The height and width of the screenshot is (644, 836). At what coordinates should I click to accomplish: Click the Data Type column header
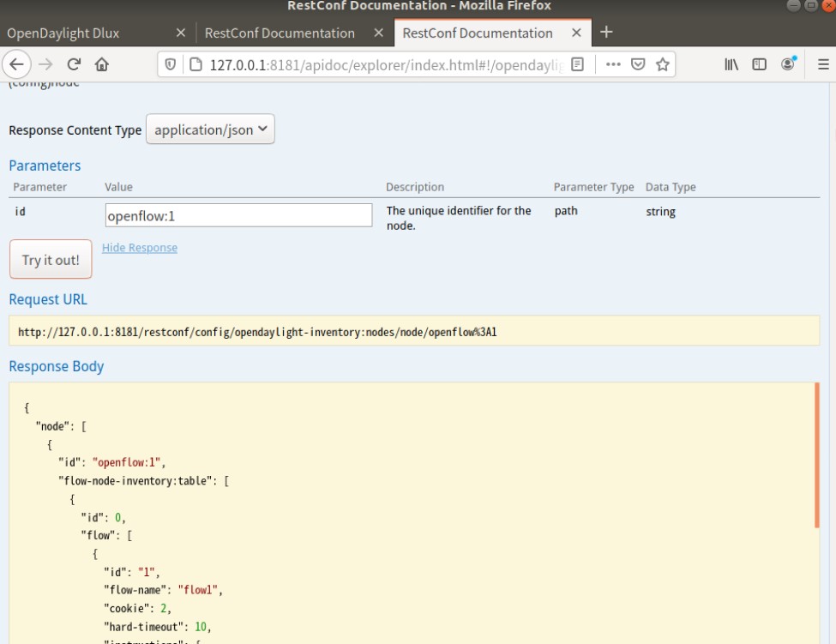tap(671, 187)
